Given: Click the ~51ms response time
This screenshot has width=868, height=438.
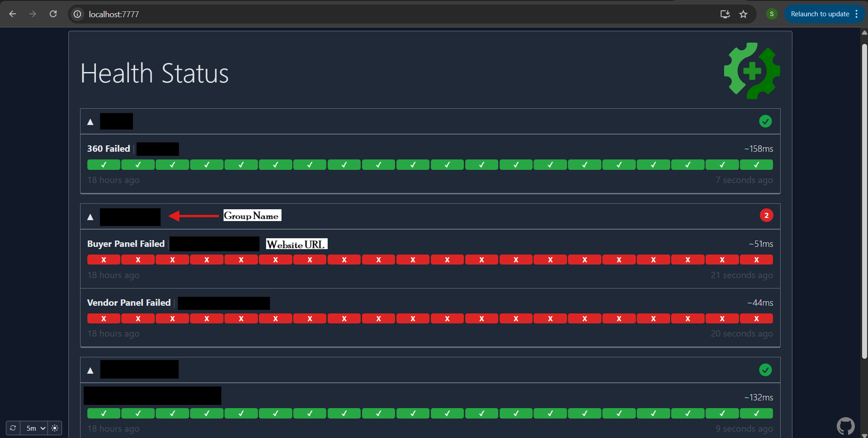Looking at the screenshot, I should [761, 244].
